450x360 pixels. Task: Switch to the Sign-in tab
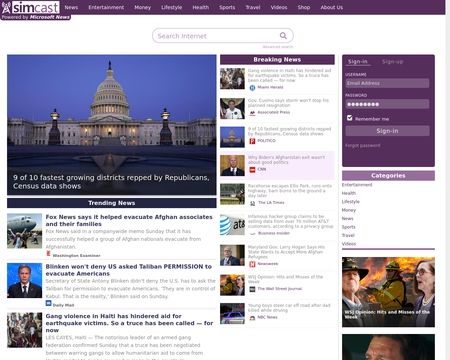pos(357,62)
